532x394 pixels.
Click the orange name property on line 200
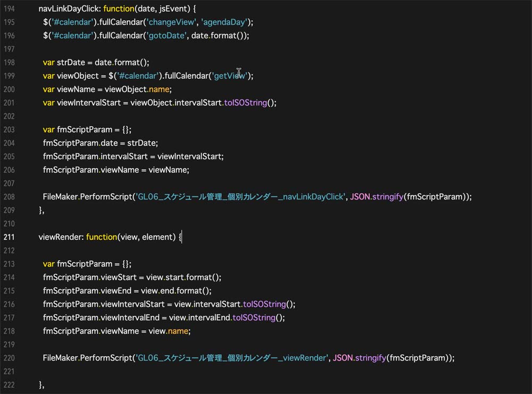click(159, 89)
